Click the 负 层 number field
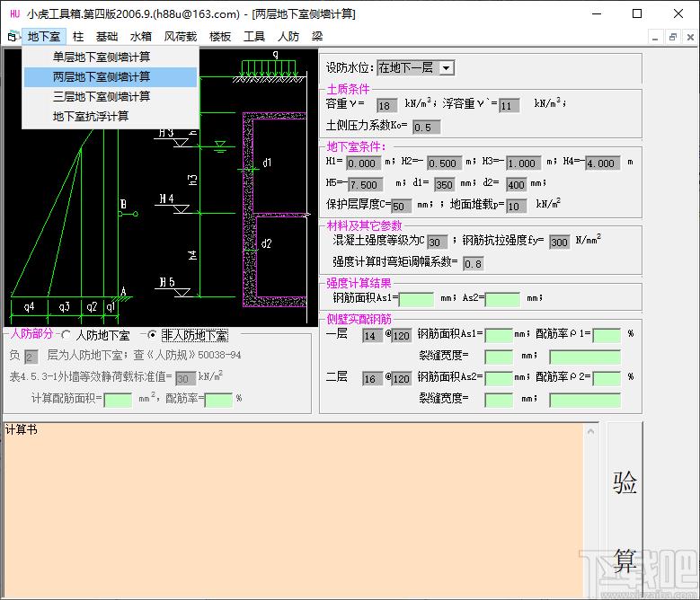The width and height of the screenshot is (700, 600). coord(31,357)
